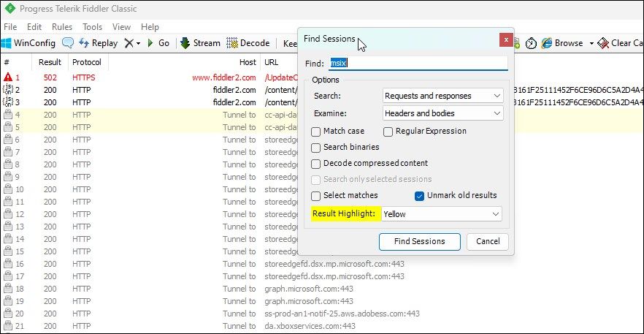Viewport: 644px width, 334px height.
Task: Click www.fiddler2.com host in session 1
Action: tap(224, 77)
